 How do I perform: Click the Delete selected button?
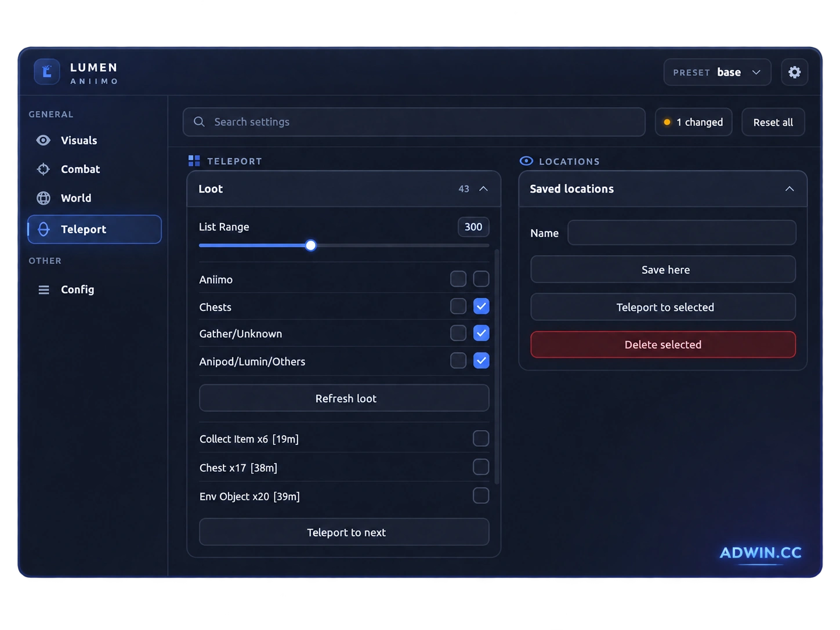coord(663,345)
